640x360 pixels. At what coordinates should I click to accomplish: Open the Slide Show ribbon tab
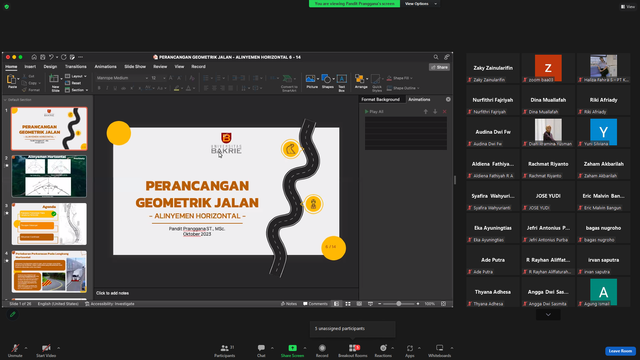[x=135, y=67]
